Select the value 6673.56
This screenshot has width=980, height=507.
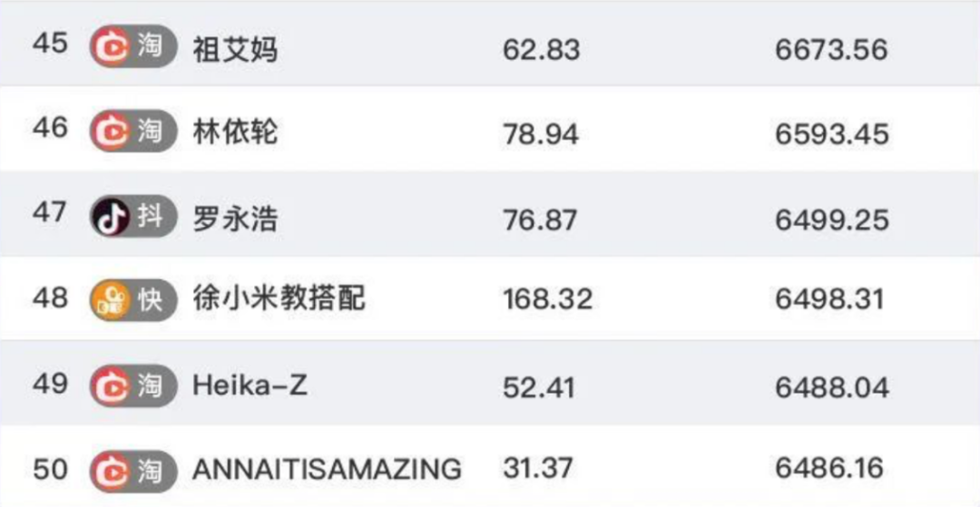point(831,49)
